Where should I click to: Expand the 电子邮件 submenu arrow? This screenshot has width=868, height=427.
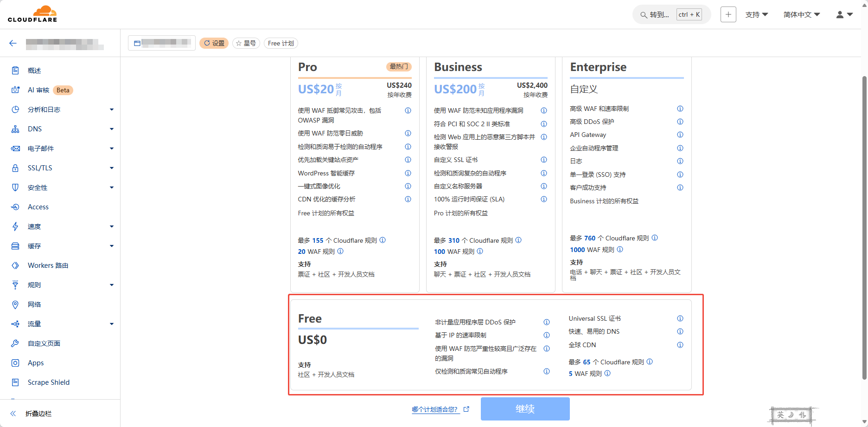(x=112, y=149)
